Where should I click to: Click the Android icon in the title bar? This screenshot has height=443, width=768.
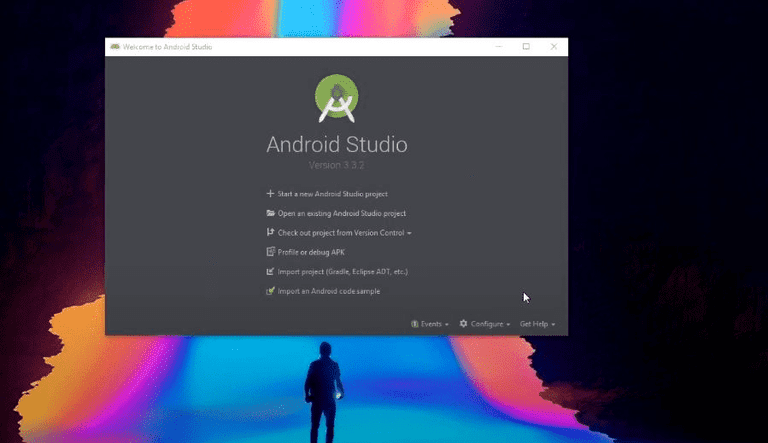click(115, 47)
